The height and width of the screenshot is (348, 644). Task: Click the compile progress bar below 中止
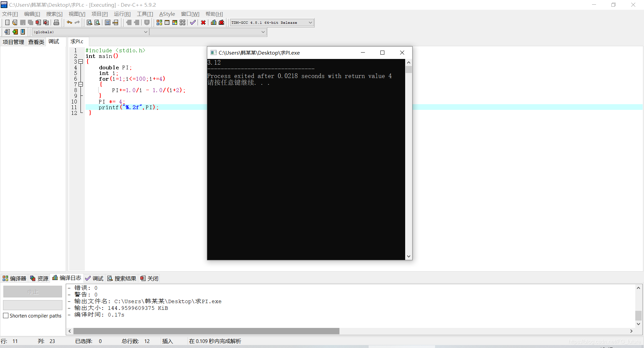pyautogui.click(x=33, y=305)
